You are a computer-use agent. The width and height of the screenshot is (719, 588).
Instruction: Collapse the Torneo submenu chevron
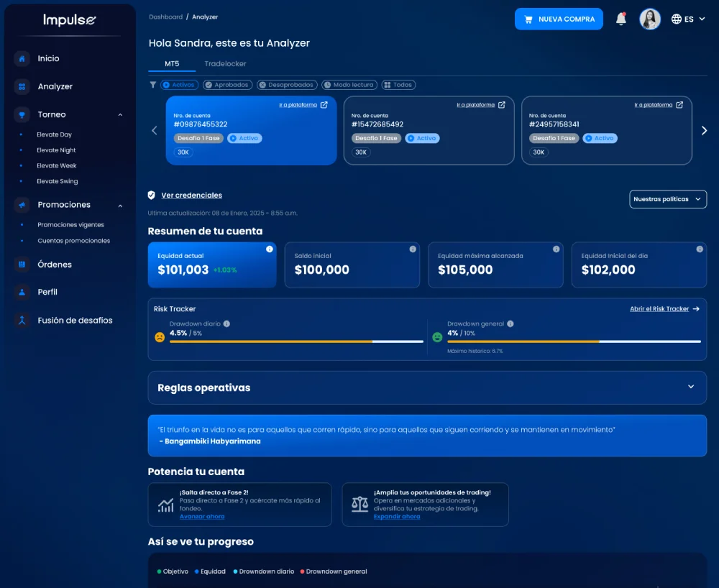coord(120,114)
